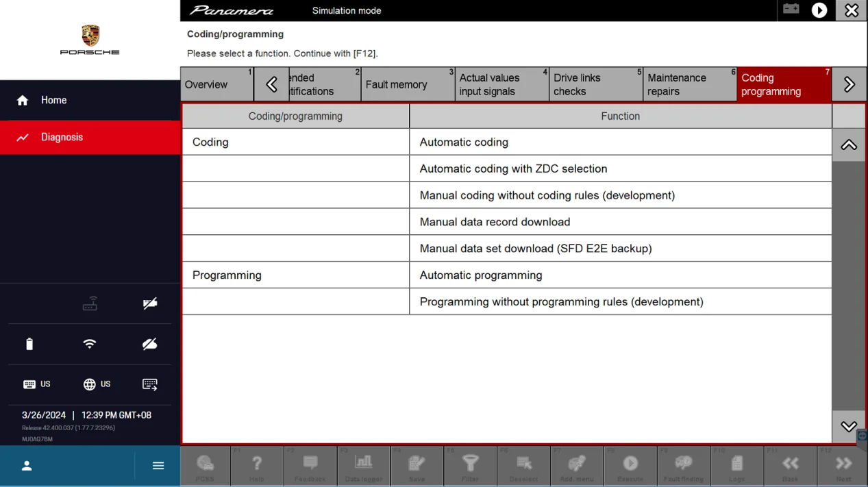Open the hamburger menu in sidebar

click(158, 466)
